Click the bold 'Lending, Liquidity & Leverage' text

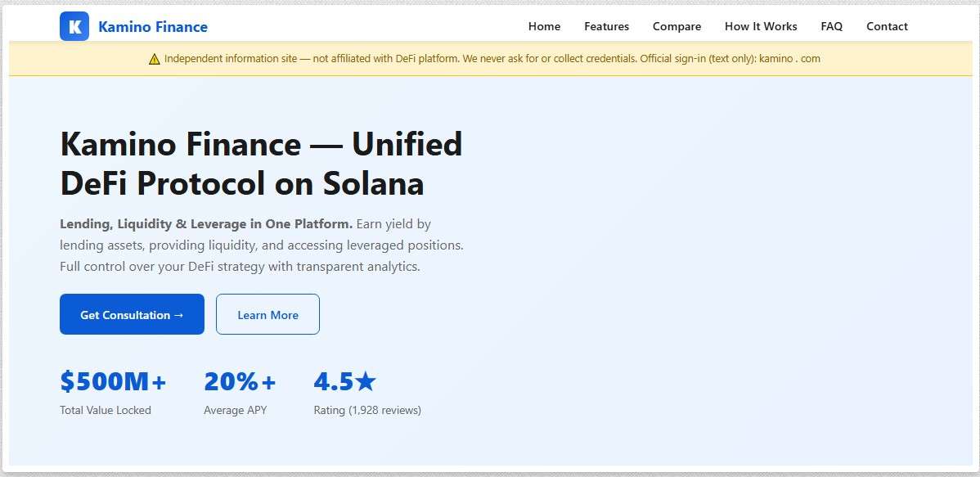pyautogui.click(x=206, y=224)
